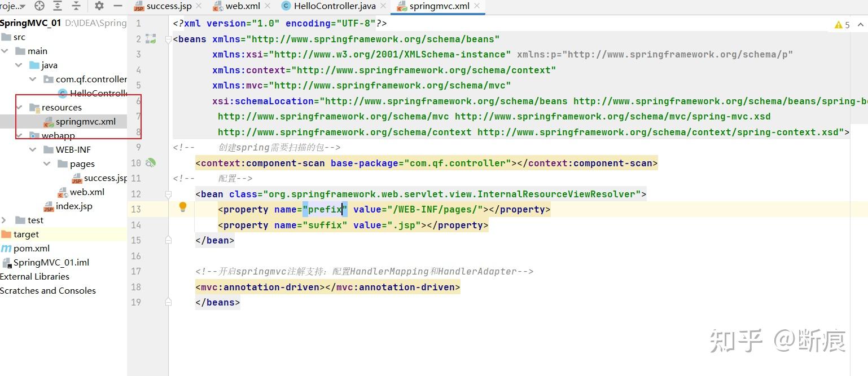Viewport: 868px width, 376px height.
Task: Collapse the webapp folder
Action: tap(19, 135)
